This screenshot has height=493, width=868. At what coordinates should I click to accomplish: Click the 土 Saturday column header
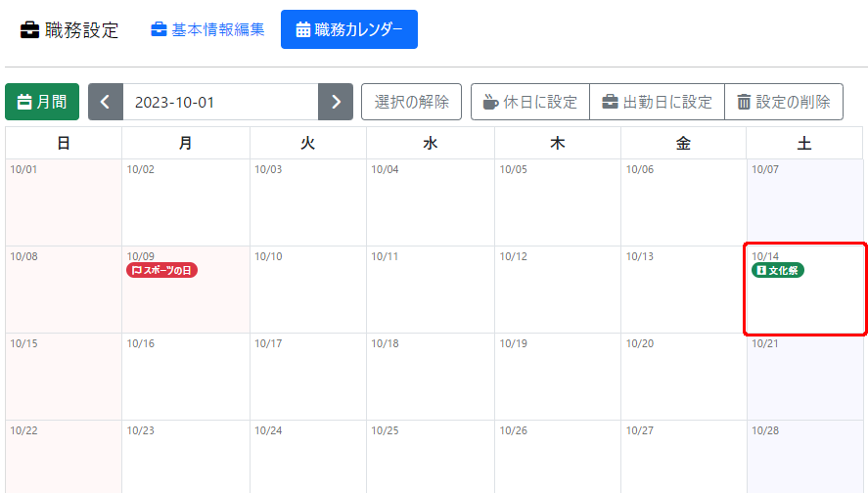tap(805, 144)
